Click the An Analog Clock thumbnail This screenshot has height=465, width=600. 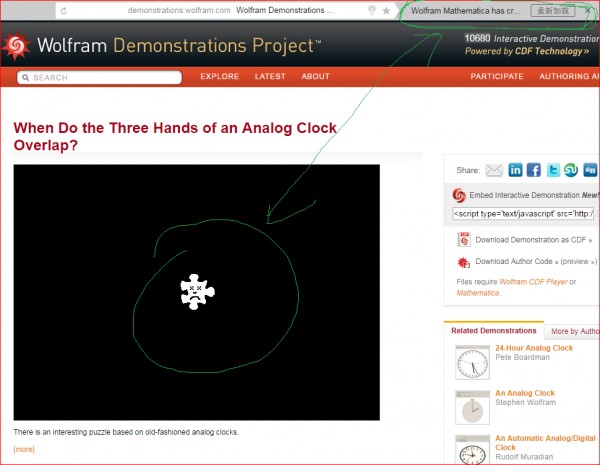point(473,408)
